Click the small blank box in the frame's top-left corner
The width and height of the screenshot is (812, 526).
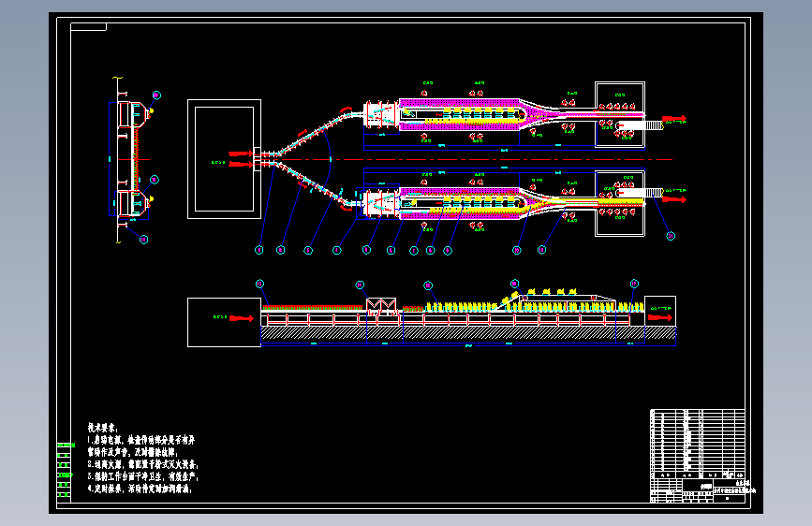coord(89,26)
